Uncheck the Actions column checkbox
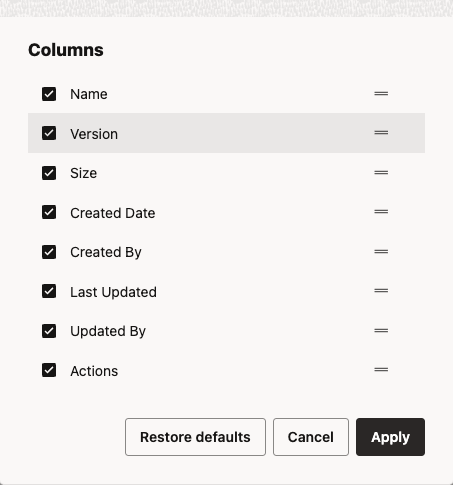This screenshot has width=453, height=485. (x=49, y=370)
